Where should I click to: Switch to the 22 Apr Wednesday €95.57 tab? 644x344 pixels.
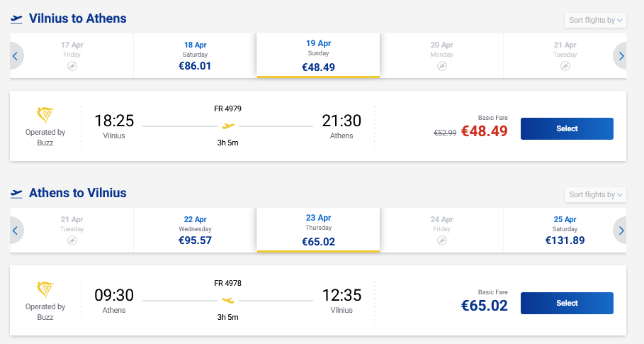click(x=195, y=230)
